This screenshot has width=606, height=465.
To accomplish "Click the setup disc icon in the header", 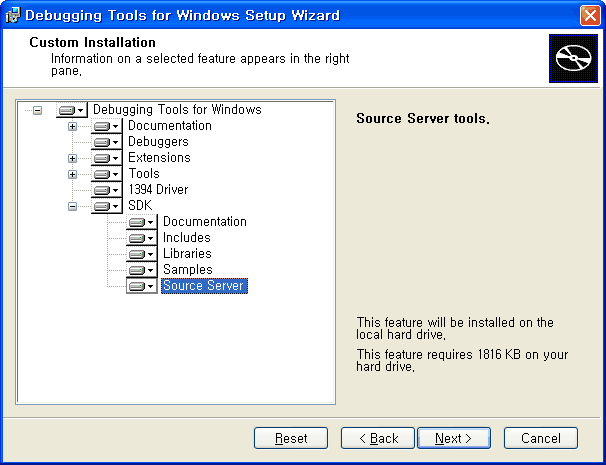I will 576,57.
